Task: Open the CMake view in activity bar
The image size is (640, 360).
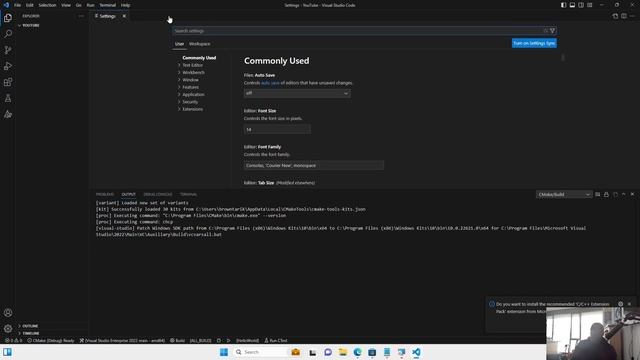Action: coord(8,114)
